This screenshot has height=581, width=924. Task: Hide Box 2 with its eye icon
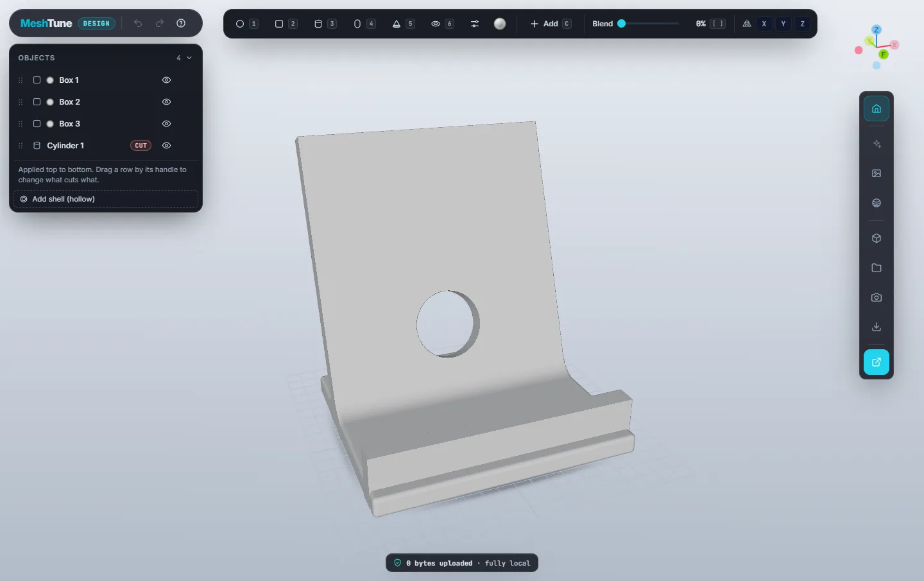click(166, 102)
